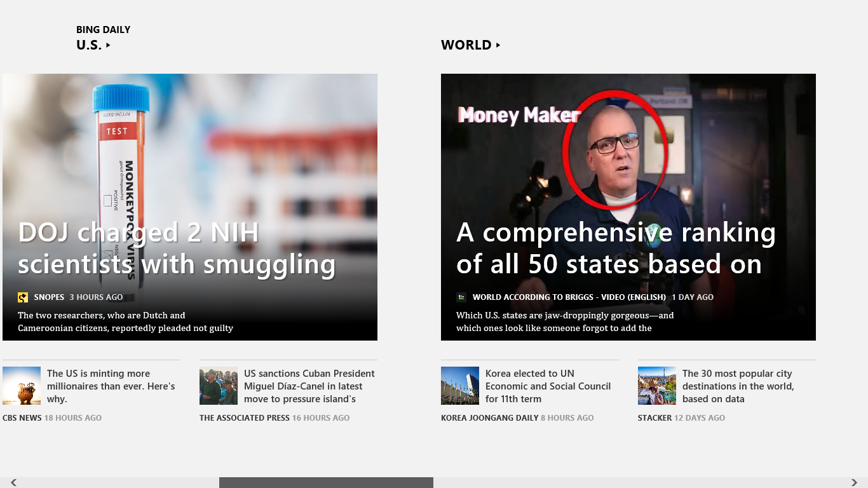The width and height of the screenshot is (868, 488).
Task: Click the horizontal scrollbar thumb
Action: pyautogui.click(x=326, y=483)
